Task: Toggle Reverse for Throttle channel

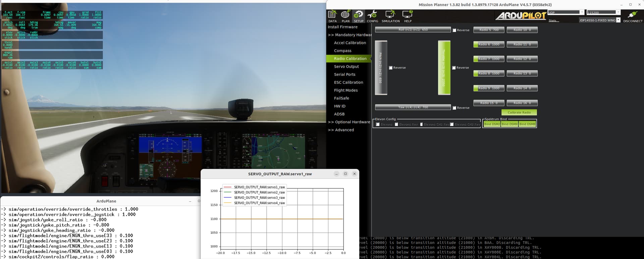Action: point(454,68)
